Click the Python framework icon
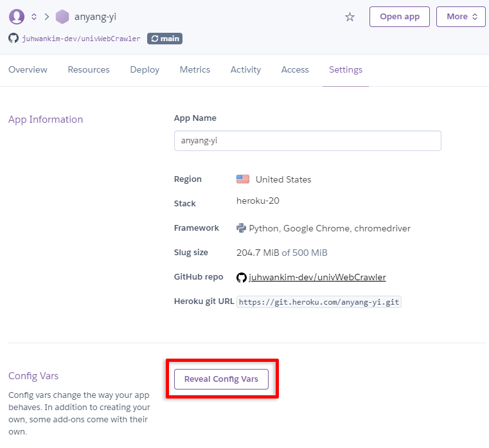 (241, 228)
